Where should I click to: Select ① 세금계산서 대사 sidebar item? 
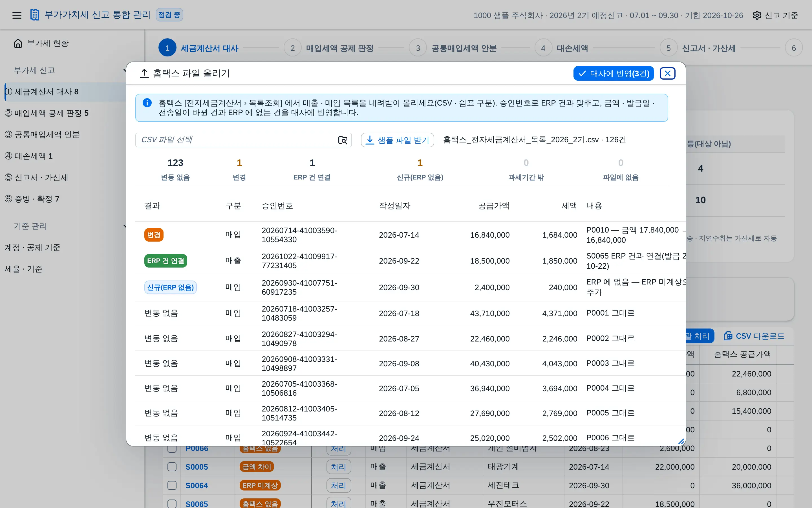(x=65, y=92)
